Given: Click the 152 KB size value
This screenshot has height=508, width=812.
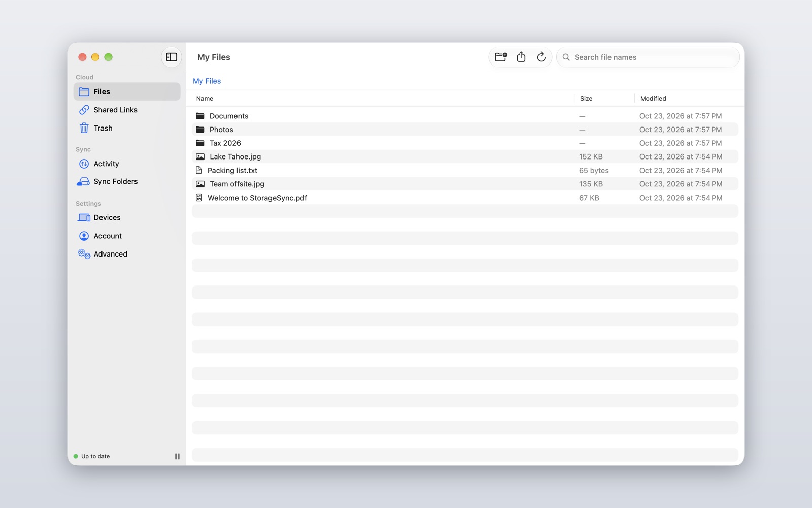Looking at the screenshot, I should click(591, 157).
